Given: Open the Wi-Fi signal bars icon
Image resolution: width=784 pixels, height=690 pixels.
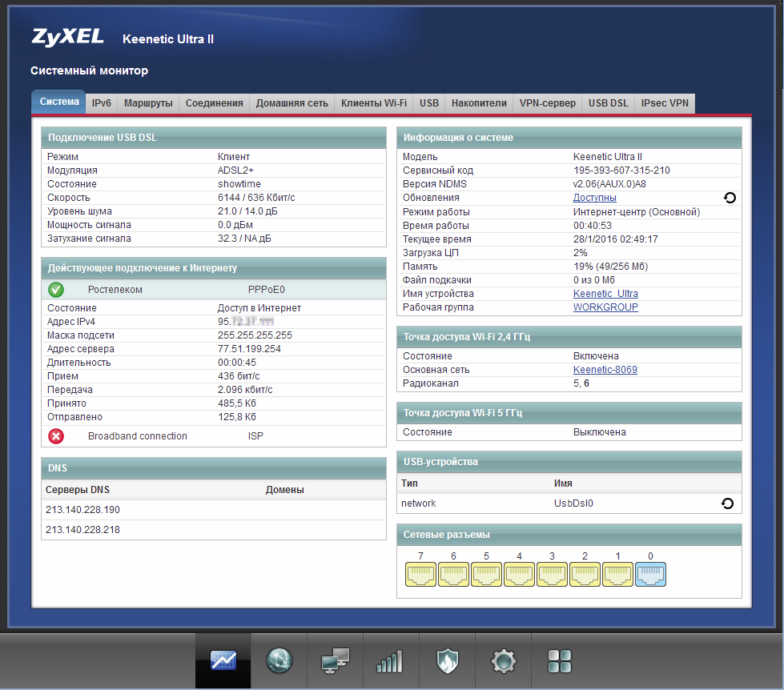Looking at the screenshot, I should click(x=391, y=660).
